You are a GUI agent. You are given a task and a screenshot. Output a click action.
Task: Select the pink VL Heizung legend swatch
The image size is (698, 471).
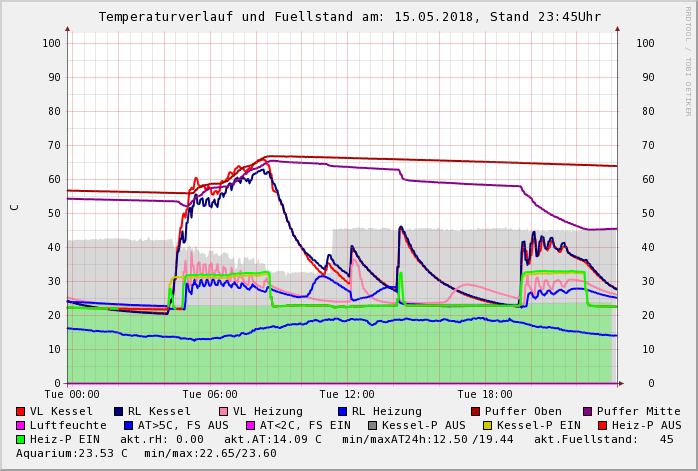point(223,411)
